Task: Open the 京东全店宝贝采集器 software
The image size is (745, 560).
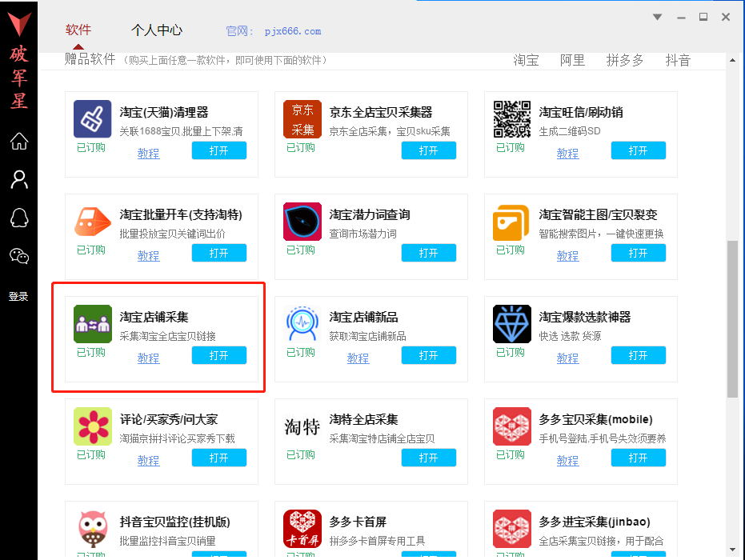Action: click(429, 150)
